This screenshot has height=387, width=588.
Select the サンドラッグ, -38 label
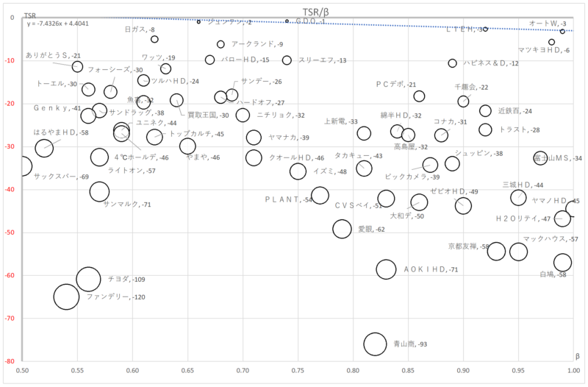[x=137, y=113]
